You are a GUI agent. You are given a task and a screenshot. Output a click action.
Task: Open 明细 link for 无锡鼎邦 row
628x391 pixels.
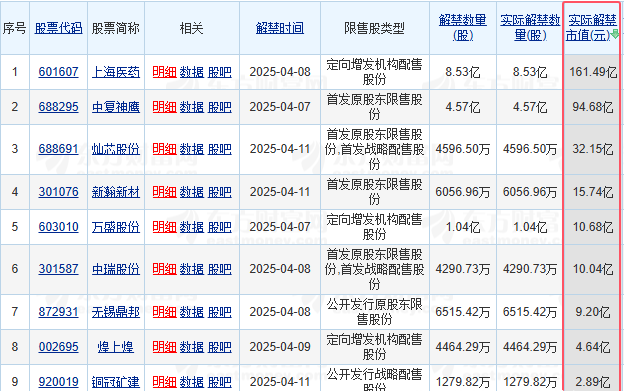point(164,312)
